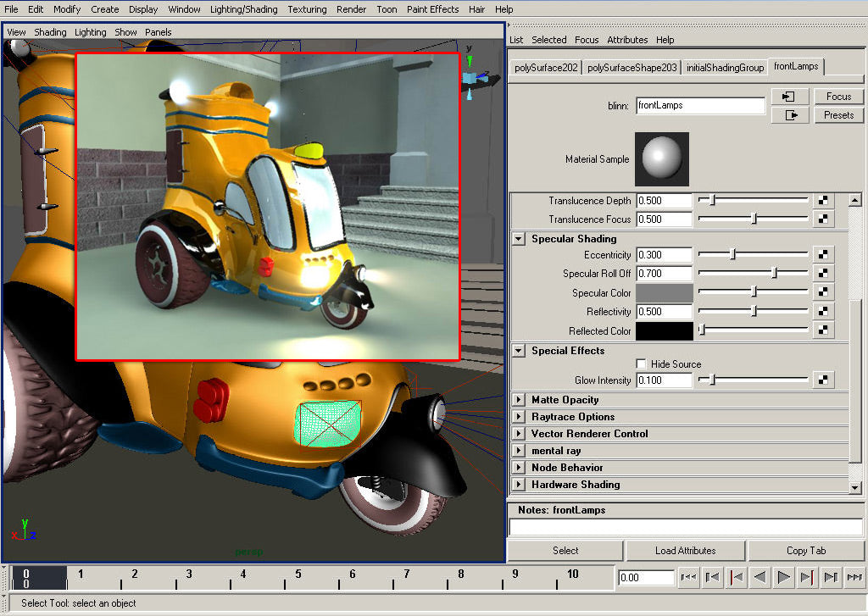Expand the Hardware Shading section
868x616 pixels.
519,485
